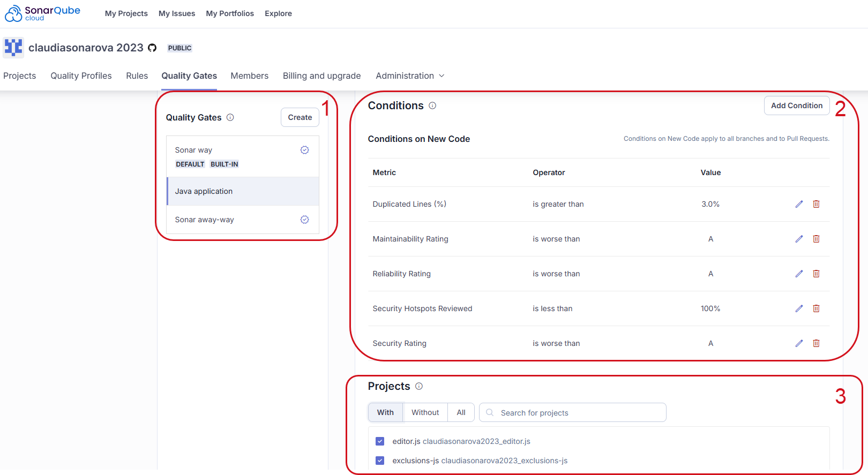
Task: Expand the Administration dropdown menu
Action: (410, 76)
